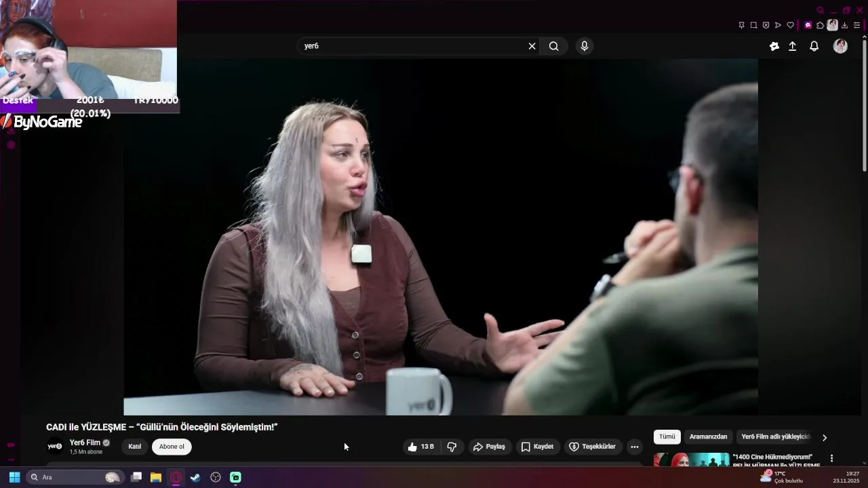This screenshot has height=488, width=868.
Task: Click the browser pin icon
Action: click(x=741, y=25)
